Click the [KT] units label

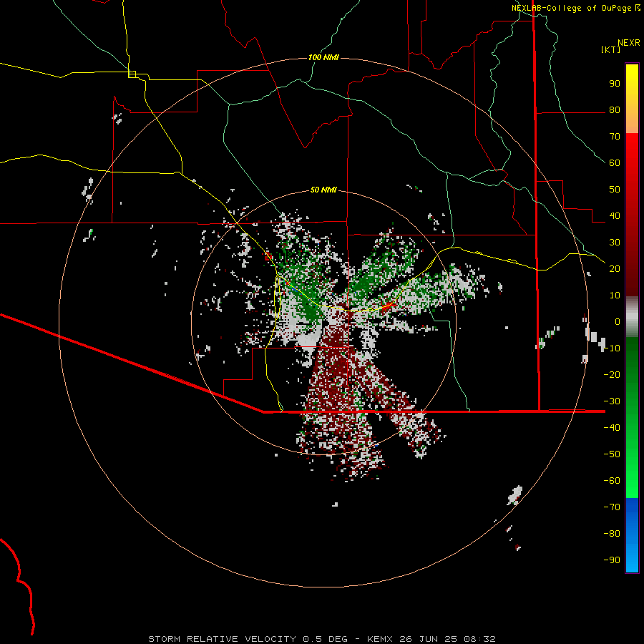click(610, 49)
